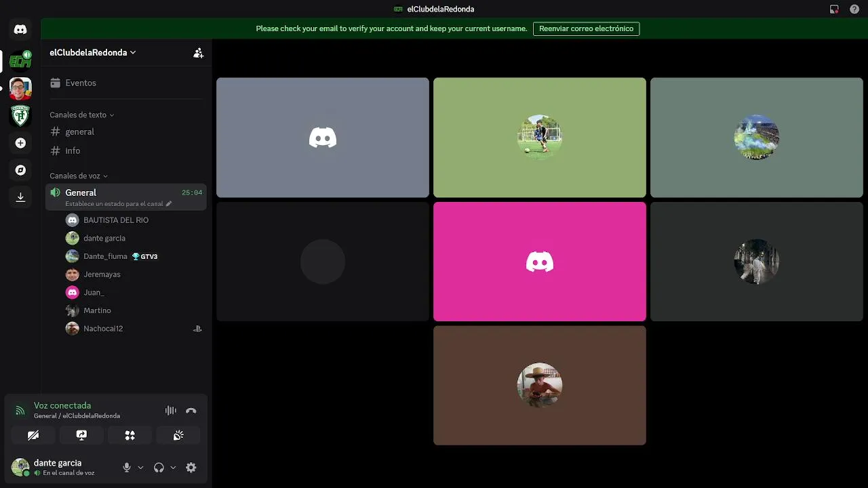Open the info text channel
Screen dimensions: 868x488
click(x=126, y=150)
